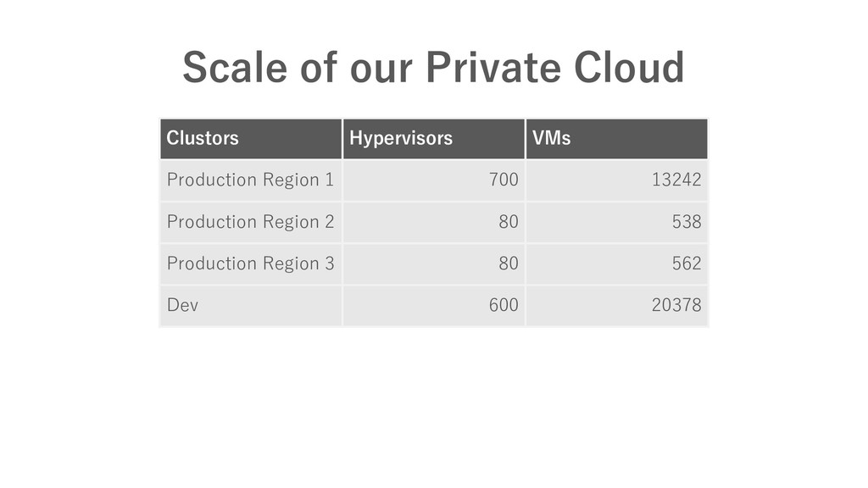Click the word 'Scale' in the title

[x=235, y=68]
